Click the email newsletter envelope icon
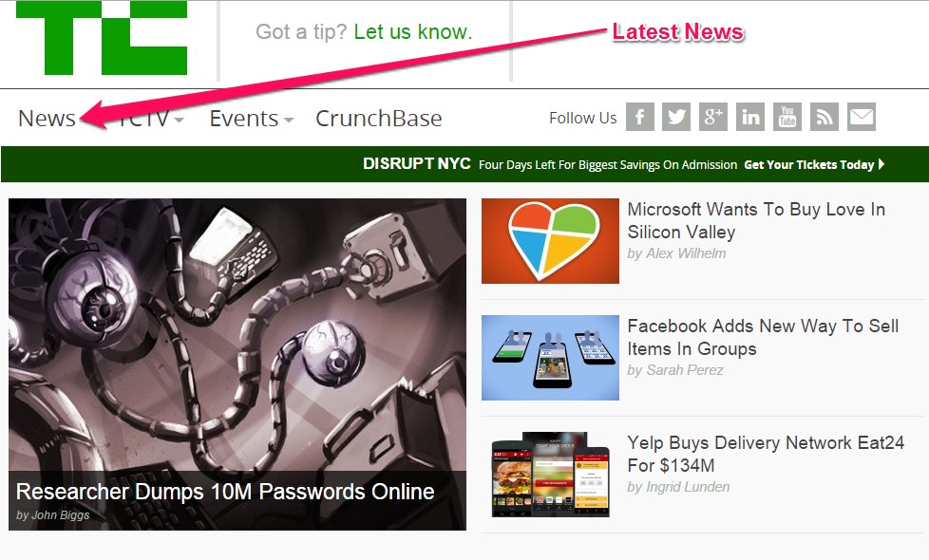Screen dimensions: 929x560 pyautogui.click(x=862, y=117)
